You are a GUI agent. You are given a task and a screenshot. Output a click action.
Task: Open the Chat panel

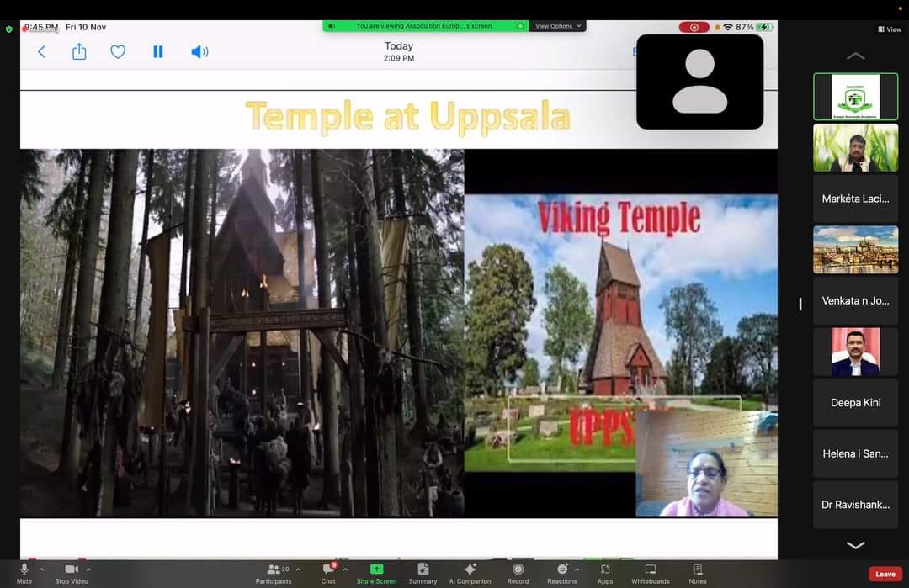point(328,573)
